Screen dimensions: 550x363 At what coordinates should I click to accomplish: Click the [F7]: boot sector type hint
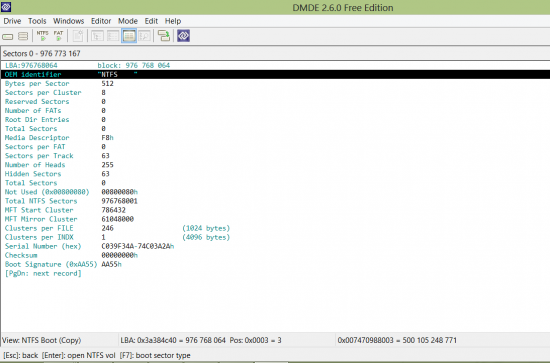[x=155, y=355]
